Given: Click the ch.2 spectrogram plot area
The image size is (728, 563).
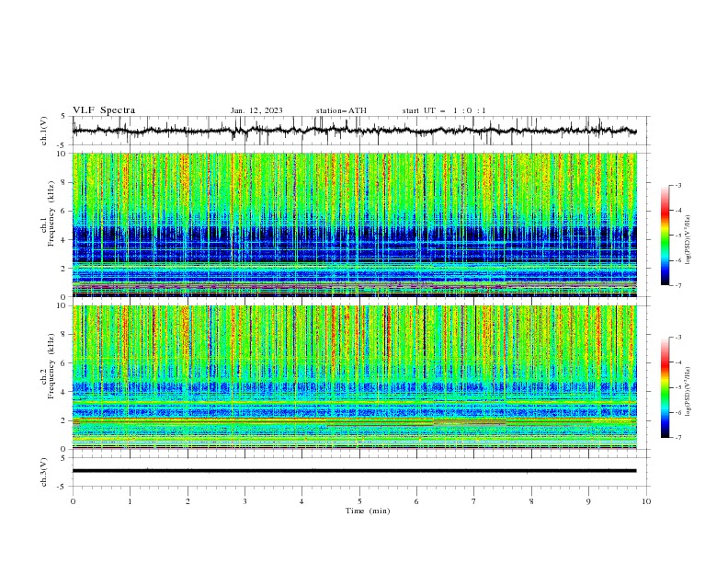Looking at the screenshot, I should click(354, 377).
